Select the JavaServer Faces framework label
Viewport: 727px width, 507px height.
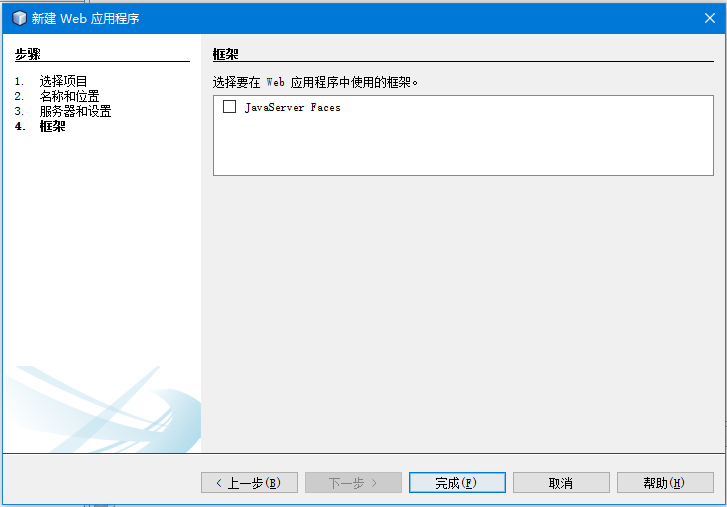pos(292,107)
